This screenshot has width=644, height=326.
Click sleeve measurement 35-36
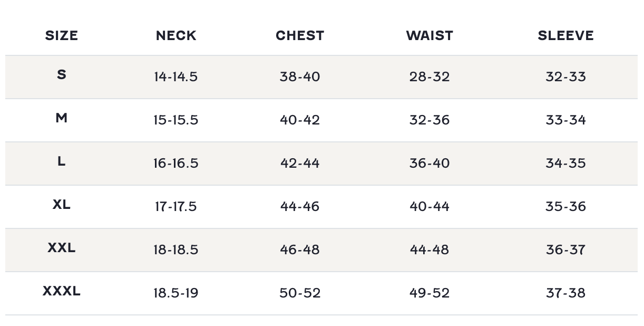click(x=565, y=207)
